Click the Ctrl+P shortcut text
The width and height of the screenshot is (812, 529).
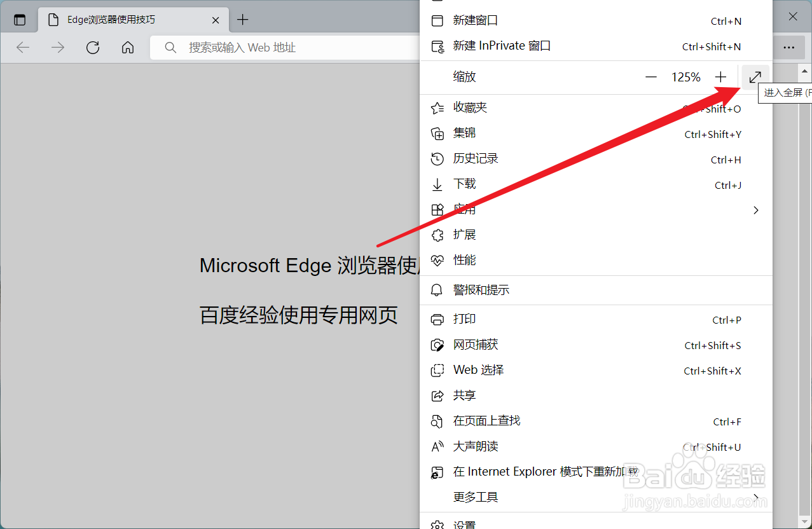tap(727, 320)
